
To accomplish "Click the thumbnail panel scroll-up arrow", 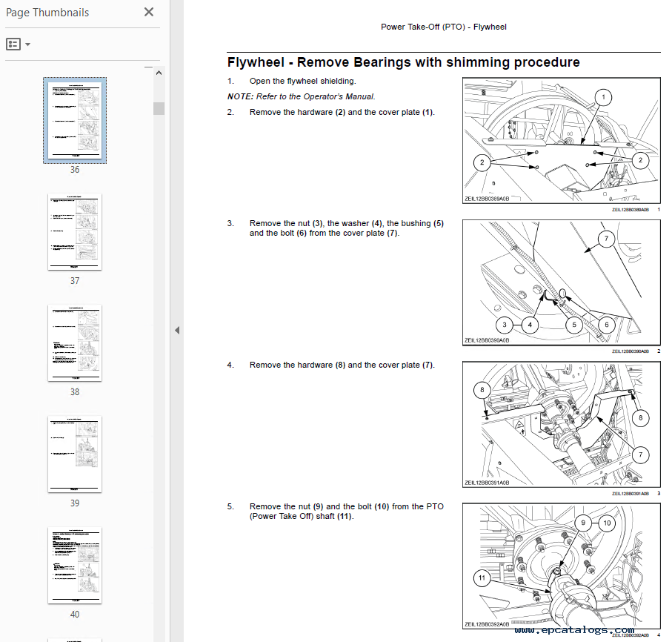I will click(159, 73).
